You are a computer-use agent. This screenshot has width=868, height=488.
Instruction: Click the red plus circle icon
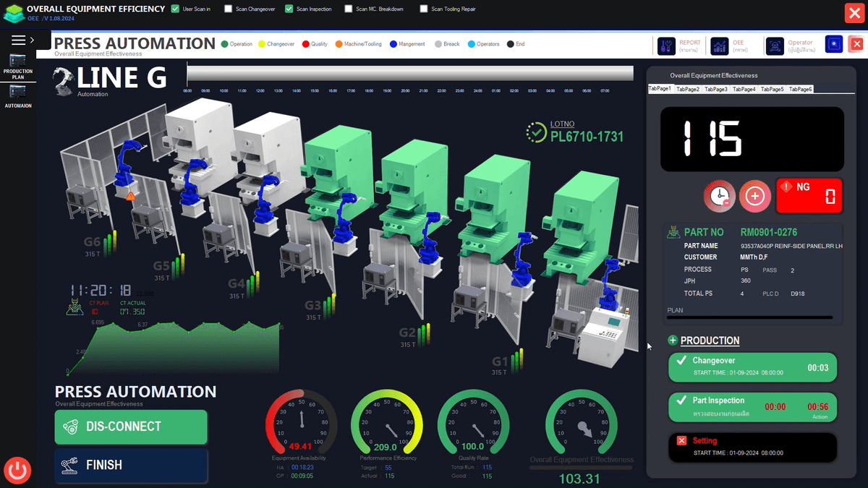(x=754, y=196)
